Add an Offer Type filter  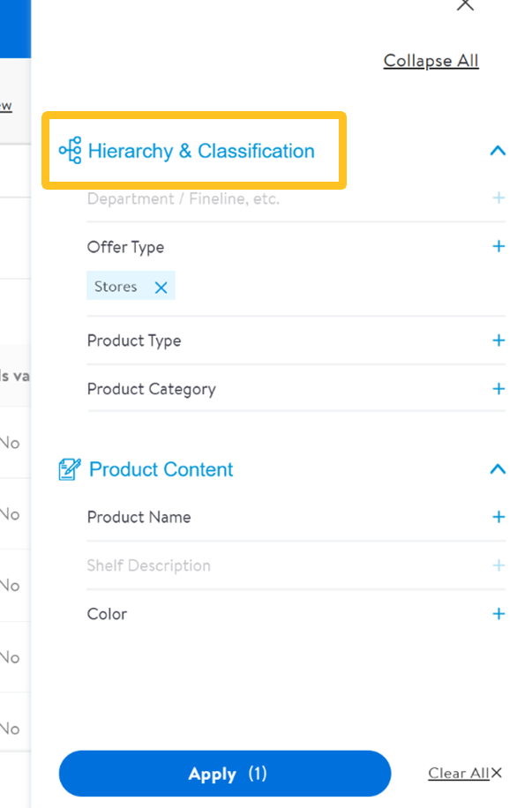(x=498, y=247)
